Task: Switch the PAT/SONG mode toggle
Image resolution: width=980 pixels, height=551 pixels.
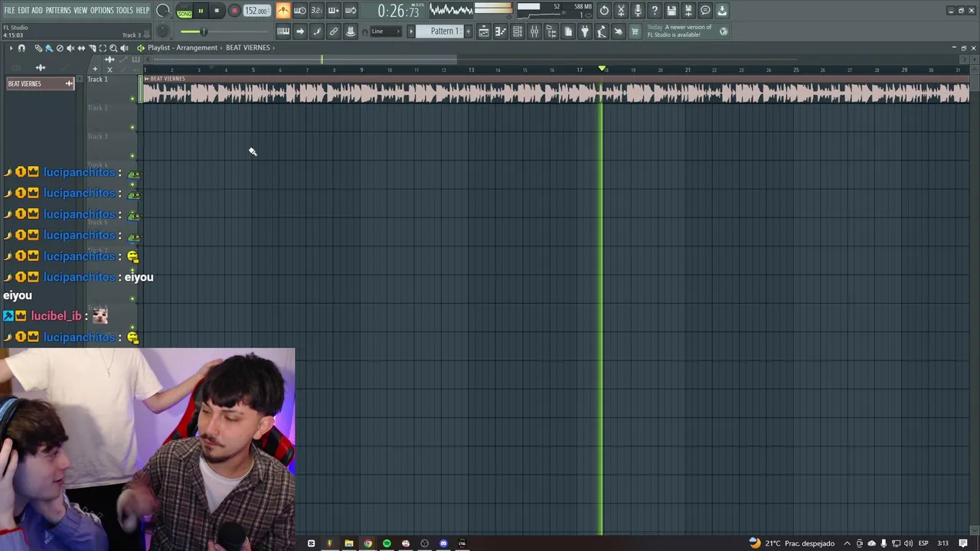Action: click(x=185, y=11)
